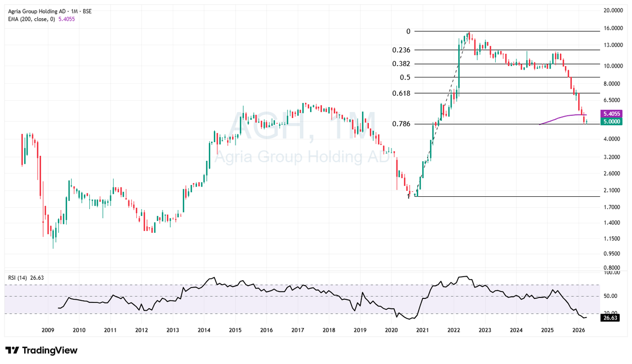Click the purple 5.4055 price axis tag

click(611, 113)
